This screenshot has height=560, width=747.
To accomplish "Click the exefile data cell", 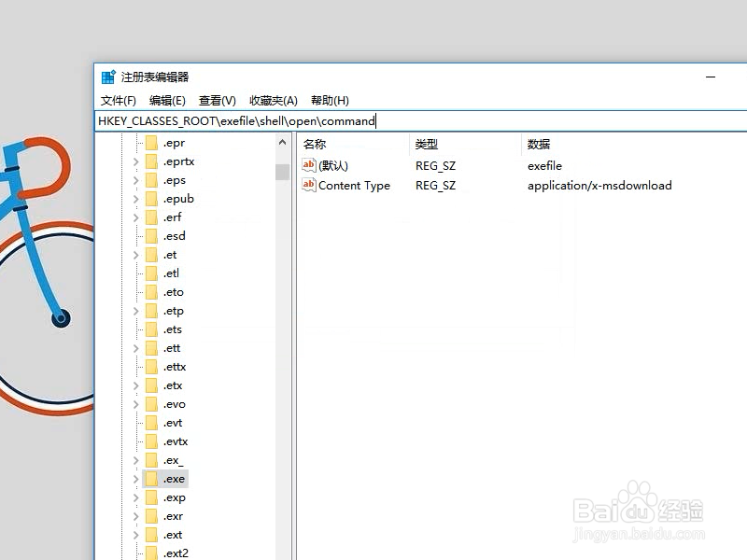I will coord(544,166).
